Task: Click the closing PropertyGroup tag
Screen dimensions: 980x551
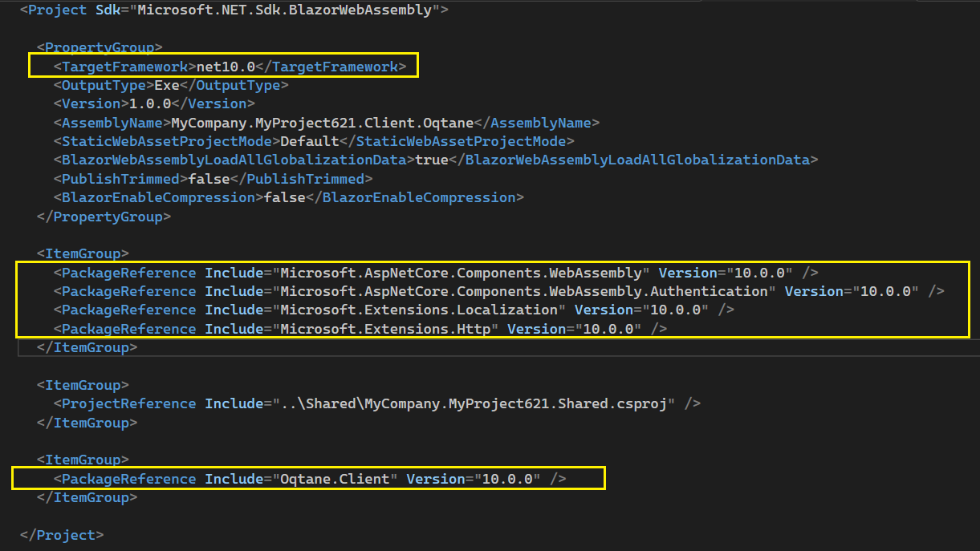Action: point(104,217)
